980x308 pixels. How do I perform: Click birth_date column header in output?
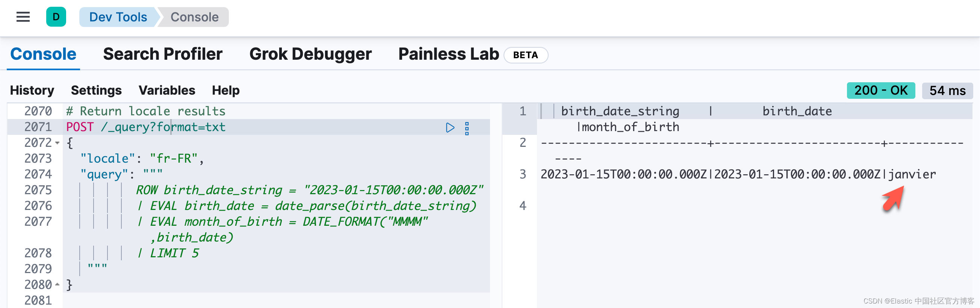tap(797, 111)
